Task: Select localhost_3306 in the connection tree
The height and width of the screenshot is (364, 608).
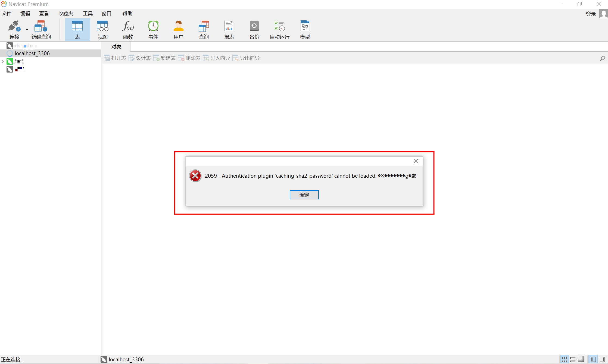Action: [32, 53]
